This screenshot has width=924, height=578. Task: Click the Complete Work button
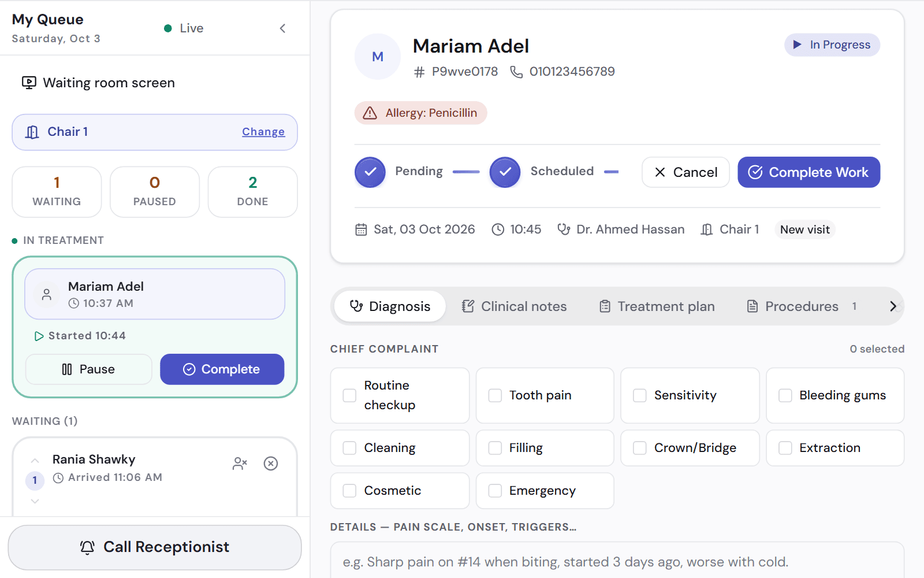tap(808, 172)
